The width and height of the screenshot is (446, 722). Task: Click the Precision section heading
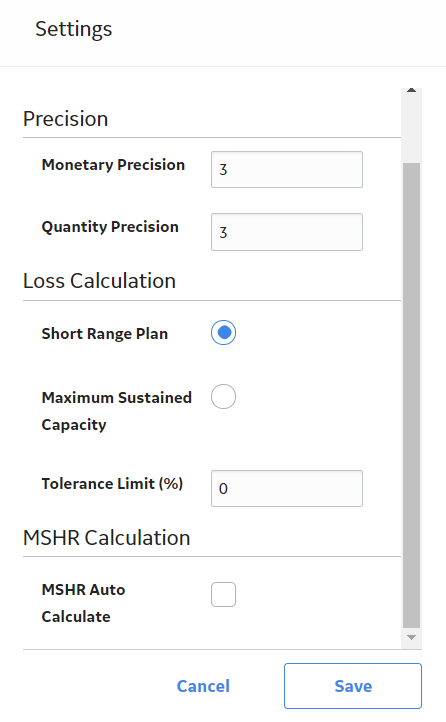point(66,119)
